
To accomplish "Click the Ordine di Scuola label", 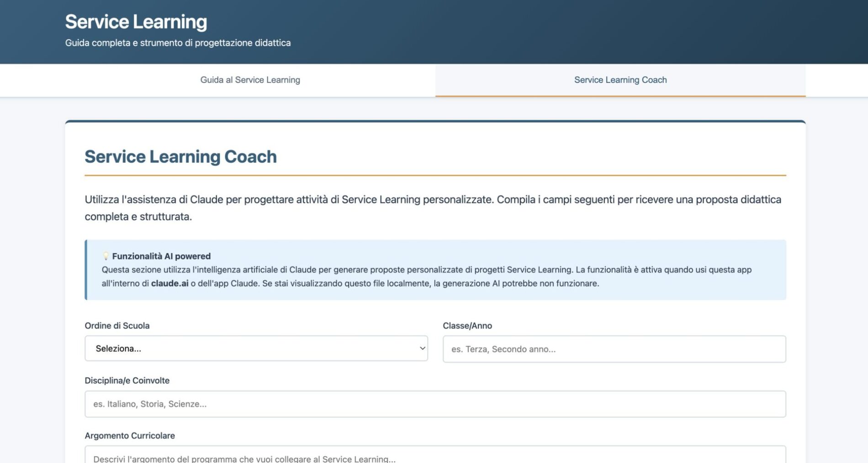I will click(x=117, y=326).
